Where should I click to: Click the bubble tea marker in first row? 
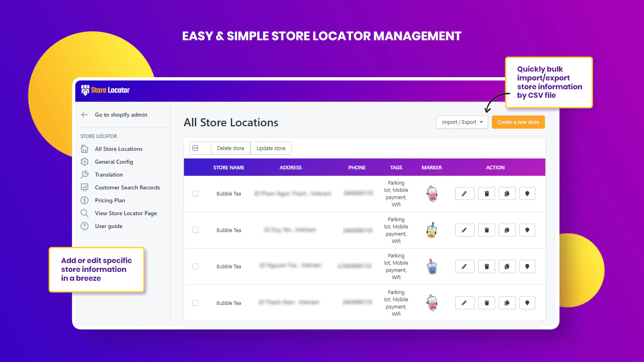(x=432, y=194)
